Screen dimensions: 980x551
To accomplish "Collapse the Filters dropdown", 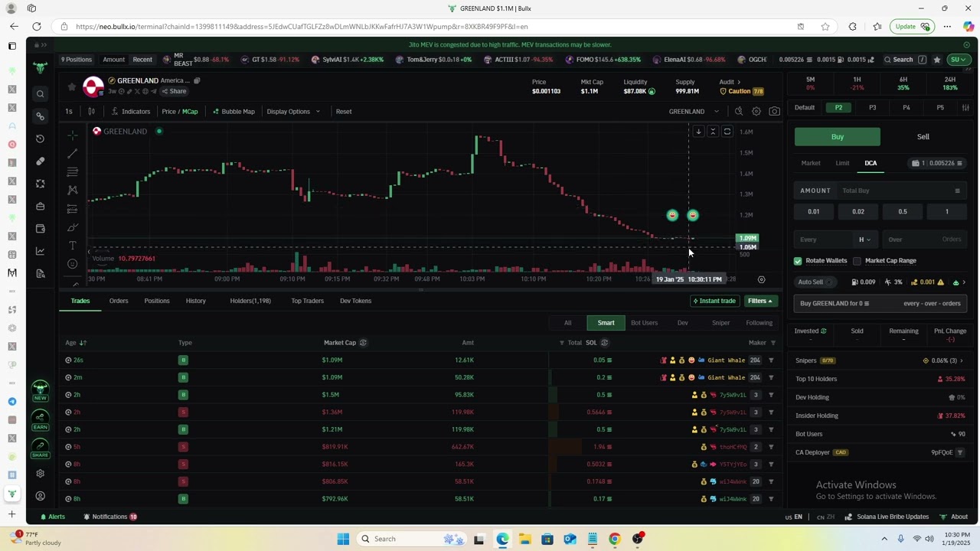I will (x=759, y=302).
